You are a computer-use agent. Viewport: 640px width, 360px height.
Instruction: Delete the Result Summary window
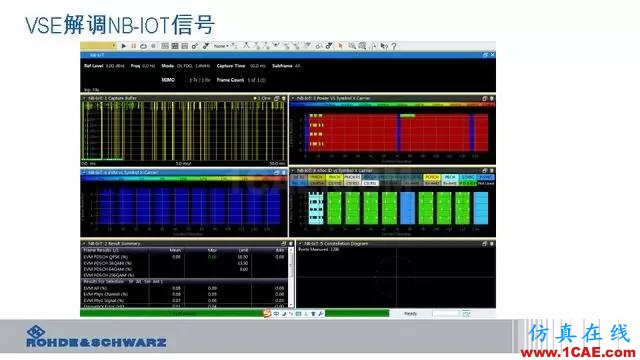pyautogui.click(x=291, y=244)
